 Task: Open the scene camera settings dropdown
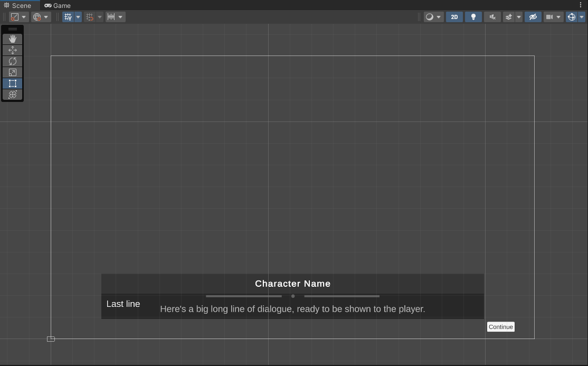pos(553,17)
